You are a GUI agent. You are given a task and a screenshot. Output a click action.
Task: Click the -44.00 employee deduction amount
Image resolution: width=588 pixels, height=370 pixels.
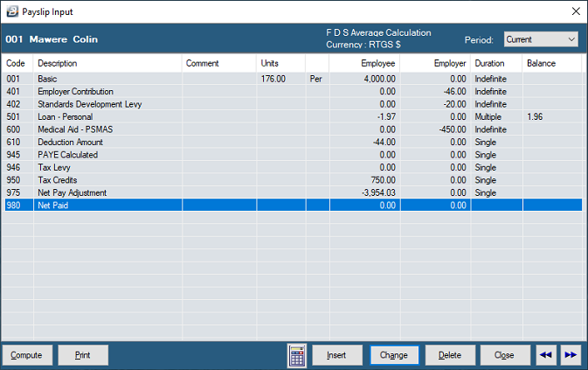click(384, 143)
